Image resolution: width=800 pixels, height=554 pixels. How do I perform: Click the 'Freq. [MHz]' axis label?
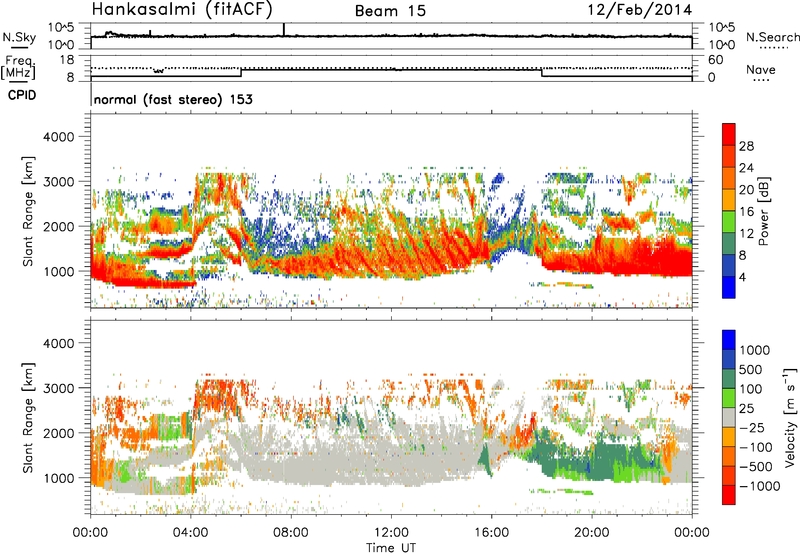click(18, 68)
